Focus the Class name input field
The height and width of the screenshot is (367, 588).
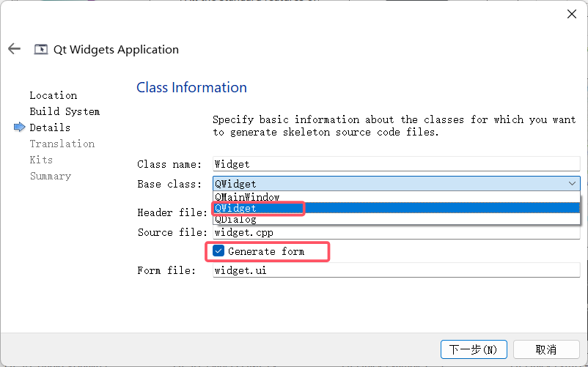[397, 164]
